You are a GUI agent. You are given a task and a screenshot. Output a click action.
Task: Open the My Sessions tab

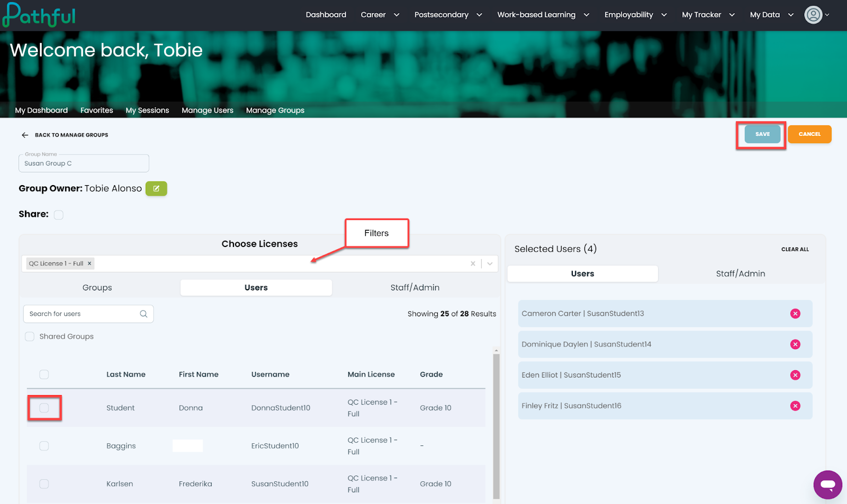(147, 111)
